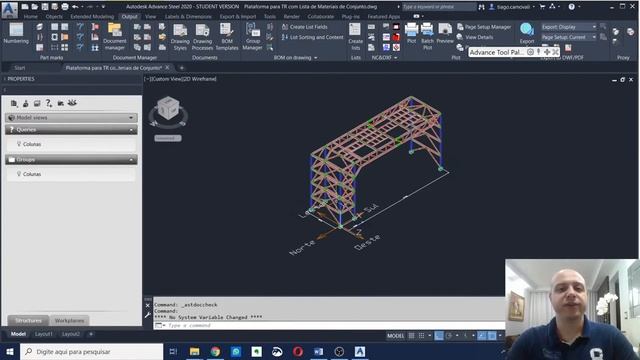Click Windows search box Digite aqui para pesquisar
640x360 pixels.
pos(91,351)
